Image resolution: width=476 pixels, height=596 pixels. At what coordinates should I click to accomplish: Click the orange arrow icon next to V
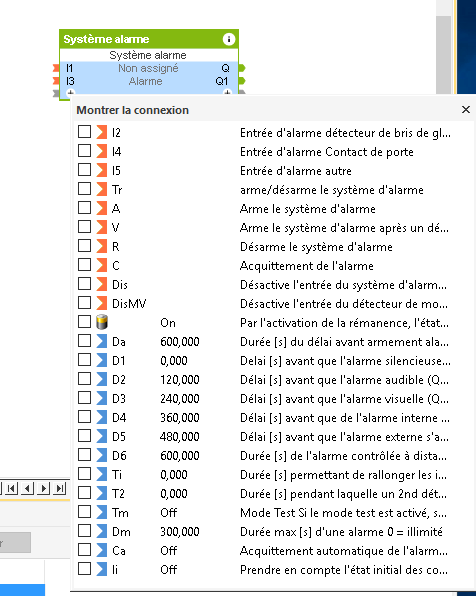click(102, 227)
